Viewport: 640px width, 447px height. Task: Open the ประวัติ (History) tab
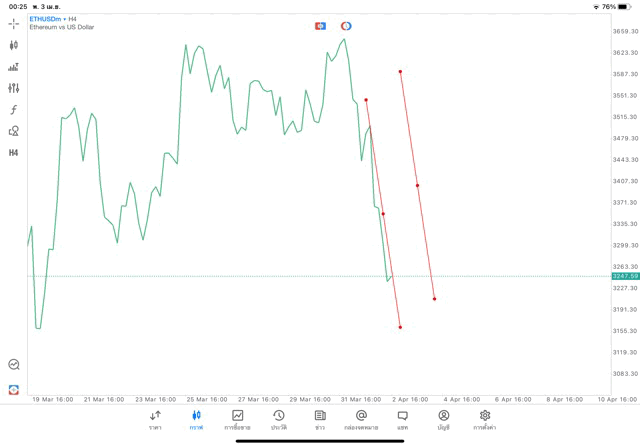click(x=278, y=420)
